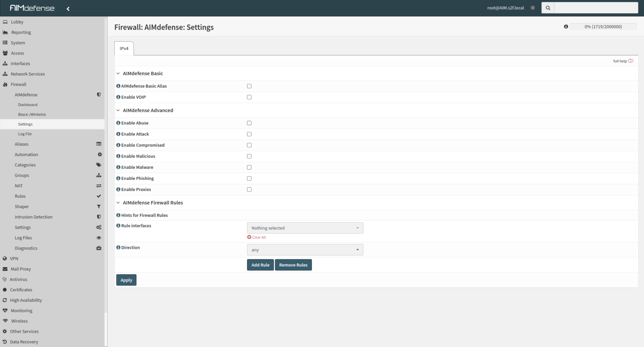Click info icon for Rule interfaces
This screenshot has height=347, width=644.
[118, 226]
